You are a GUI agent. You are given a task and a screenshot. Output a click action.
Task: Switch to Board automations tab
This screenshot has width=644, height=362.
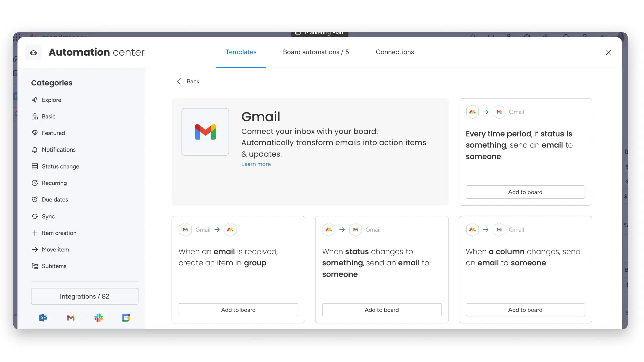pyautogui.click(x=316, y=52)
